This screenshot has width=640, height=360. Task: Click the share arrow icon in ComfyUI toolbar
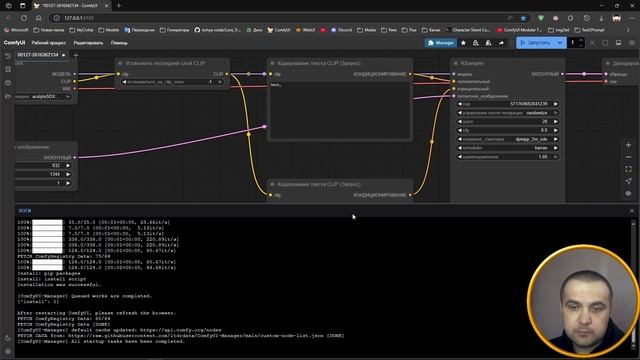point(501,43)
